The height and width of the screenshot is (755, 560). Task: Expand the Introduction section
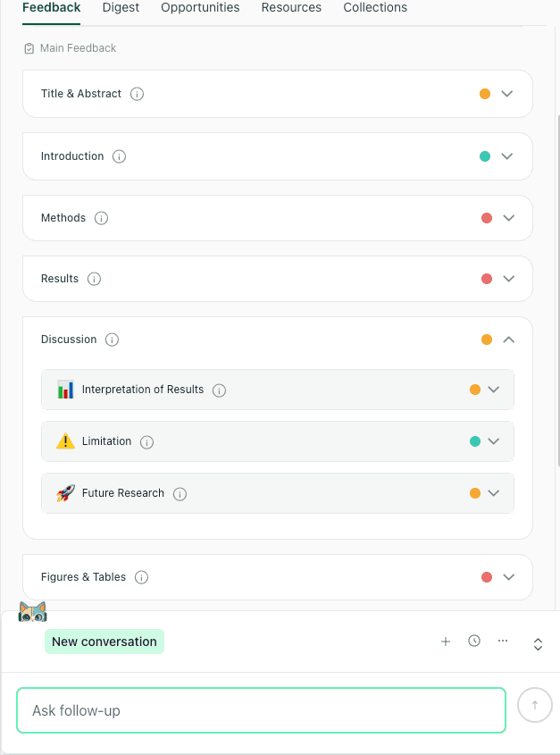click(508, 155)
